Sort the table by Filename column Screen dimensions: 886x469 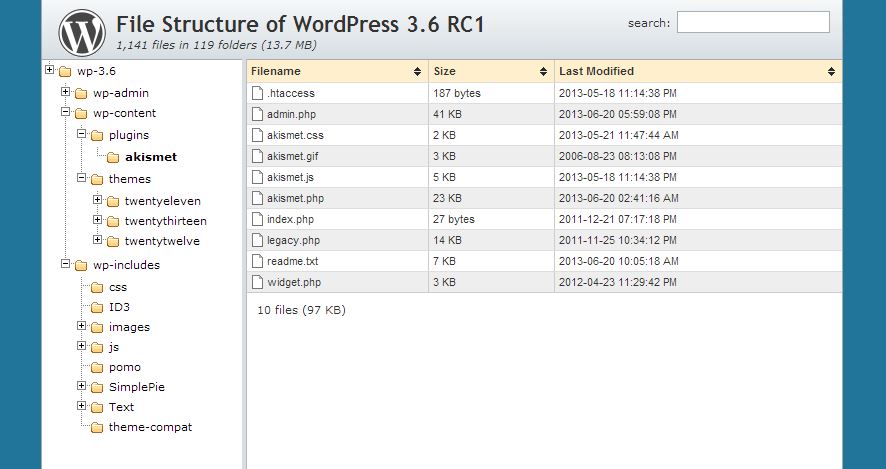pos(337,71)
